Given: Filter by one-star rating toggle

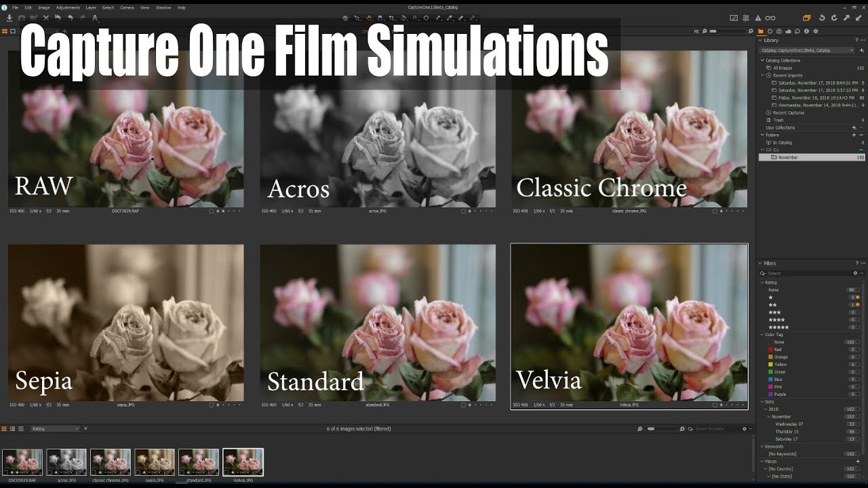Looking at the screenshot, I should pyautogui.click(x=857, y=298).
